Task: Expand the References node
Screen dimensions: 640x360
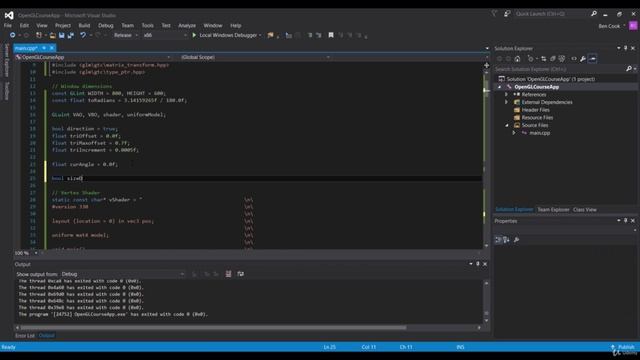Action: 507,95
